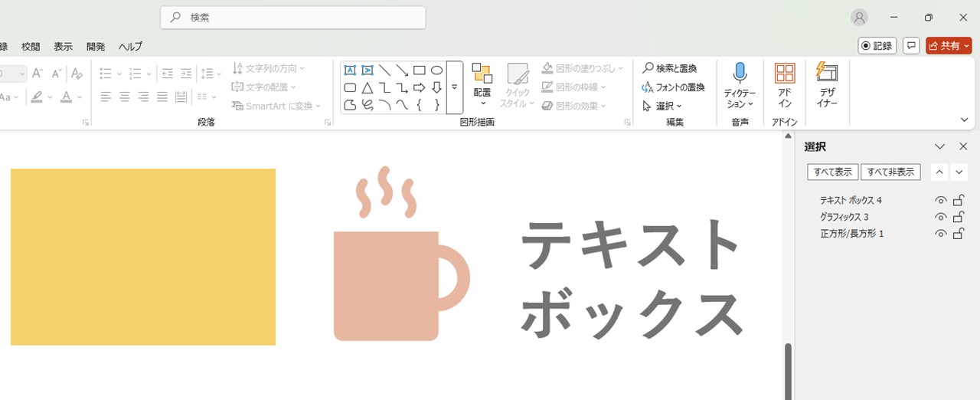Image resolution: width=980 pixels, height=400 pixels.
Task: Expand the shapes gallery more arrow
Action: pyautogui.click(x=454, y=87)
